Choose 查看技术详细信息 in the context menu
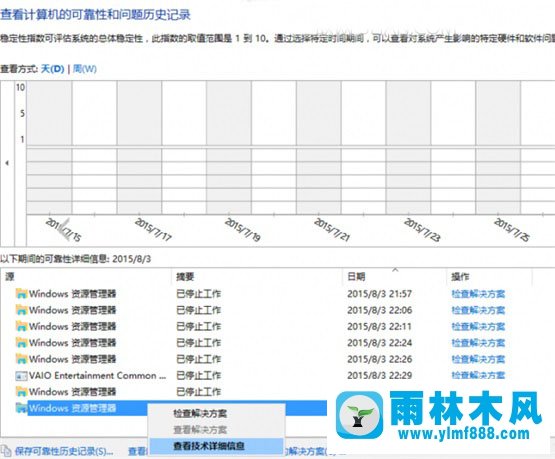Viewport: 555px width, 459px height. tap(216, 446)
